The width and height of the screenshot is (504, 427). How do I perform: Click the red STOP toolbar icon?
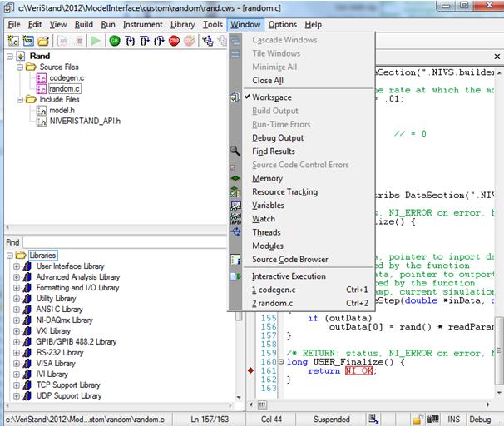(x=175, y=41)
